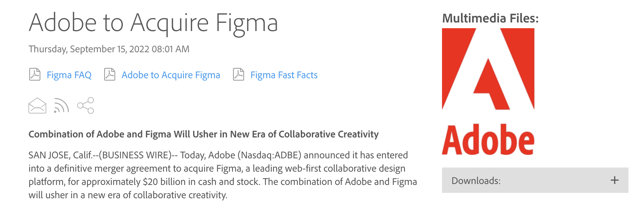Select the headline "Adobe to Acquire Figma"
The width and height of the screenshot is (644, 209).
click(x=154, y=23)
